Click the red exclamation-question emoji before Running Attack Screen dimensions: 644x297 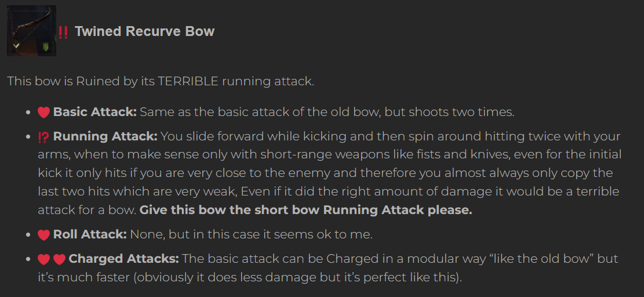click(x=43, y=137)
